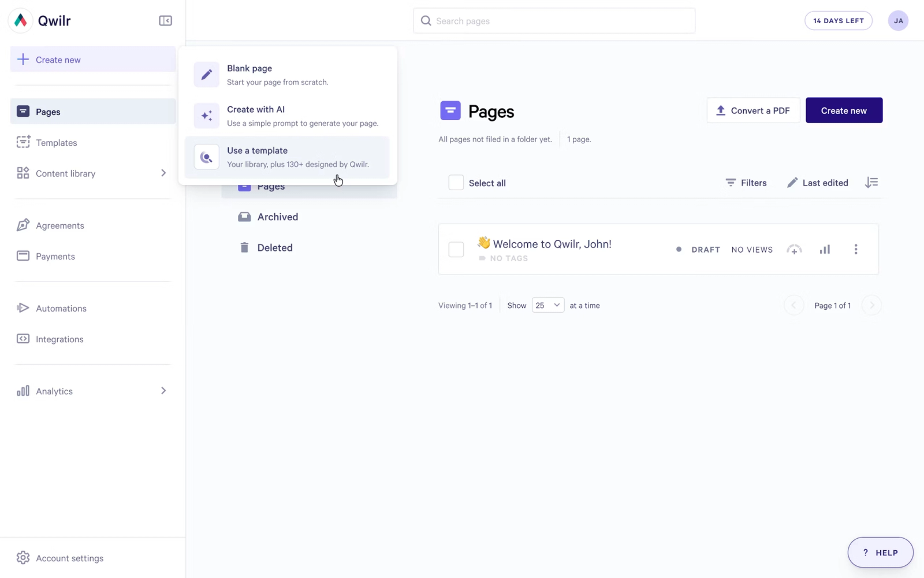This screenshot has height=578, width=924.
Task: Click the Analytics bar chart icon
Action: [x=23, y=391]
